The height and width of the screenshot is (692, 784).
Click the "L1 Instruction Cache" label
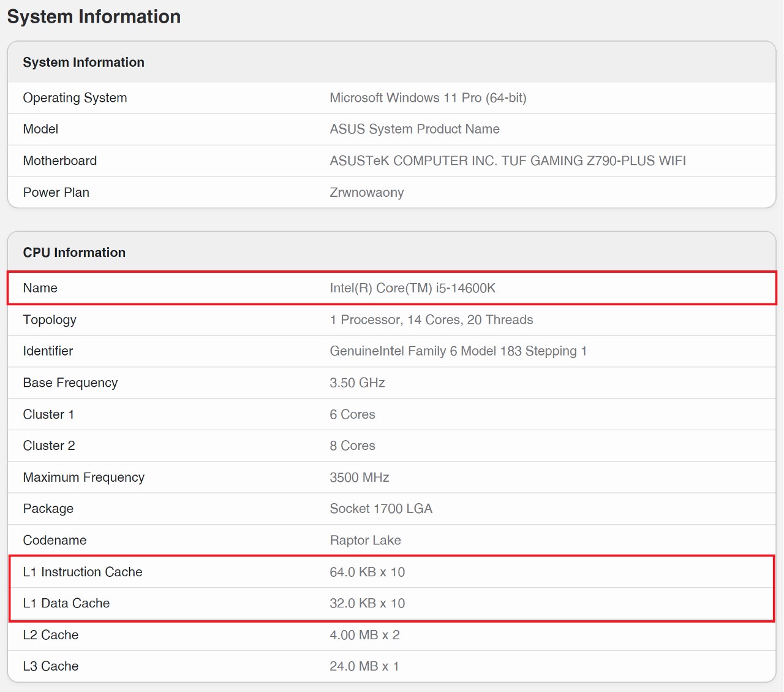83,572
